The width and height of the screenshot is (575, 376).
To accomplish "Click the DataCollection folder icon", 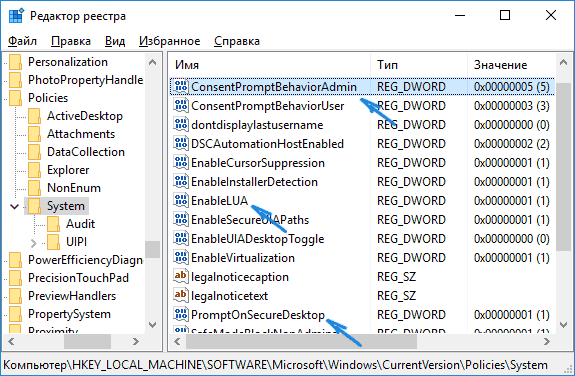I will coord(34,152).
